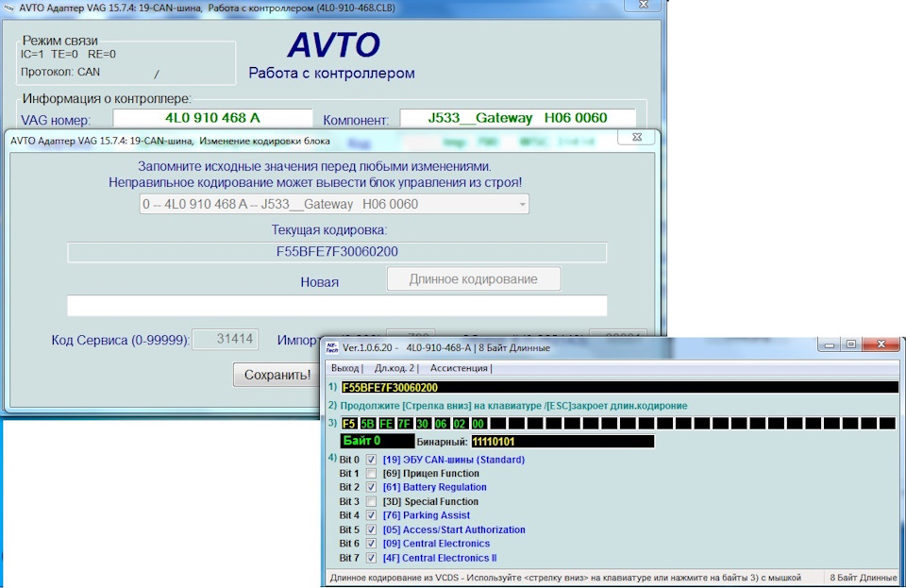Toggle Bit 4 [76] Parking Assist checkbox
This screenshot has height=588, width=906.
tap(371, 515)
